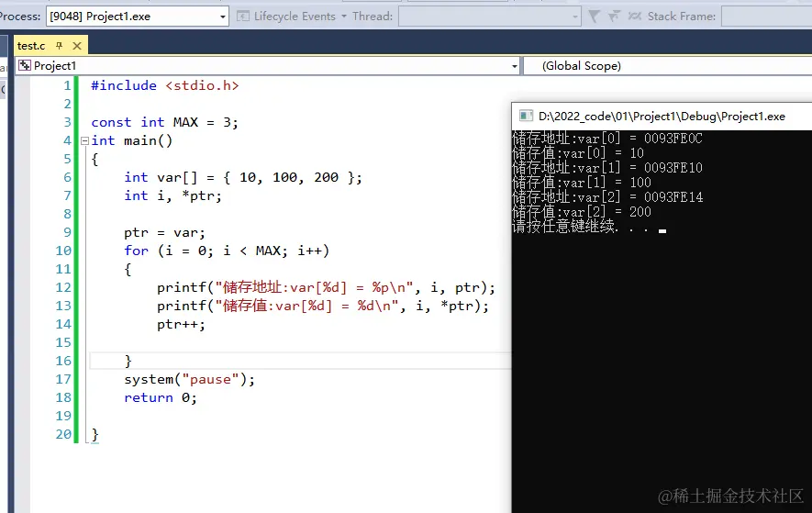
Task: Click the filter threads funnel icon
Action: (594, 17)
